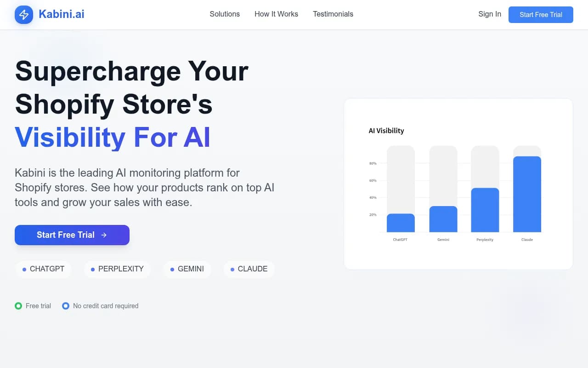Click the blue Gemini bar in chart
The image size is (588, 368).
pos(443,219)
